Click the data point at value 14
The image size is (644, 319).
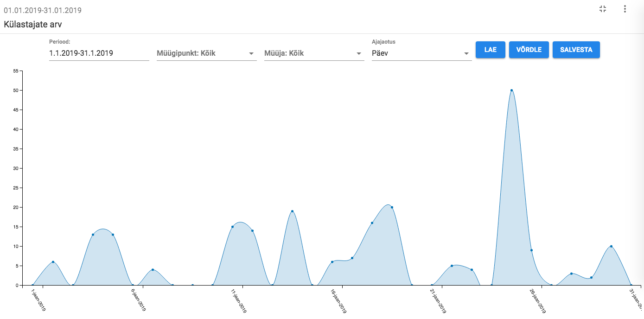(252, 231)
